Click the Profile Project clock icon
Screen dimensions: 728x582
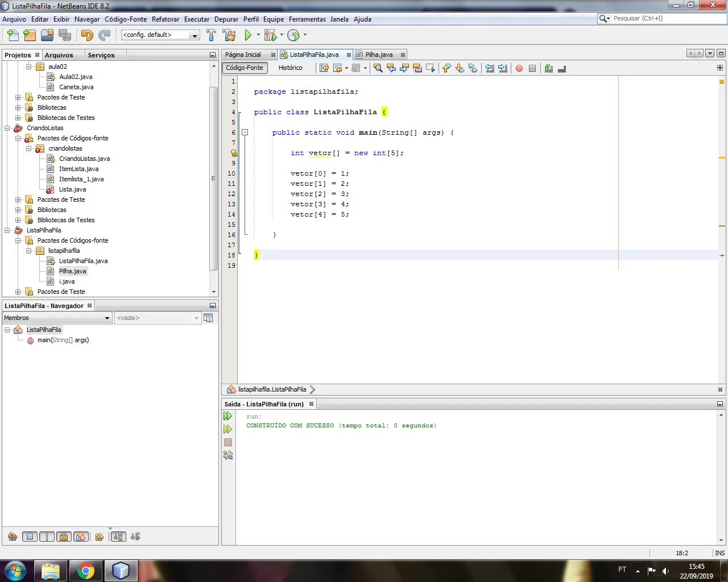coord(293,35)
